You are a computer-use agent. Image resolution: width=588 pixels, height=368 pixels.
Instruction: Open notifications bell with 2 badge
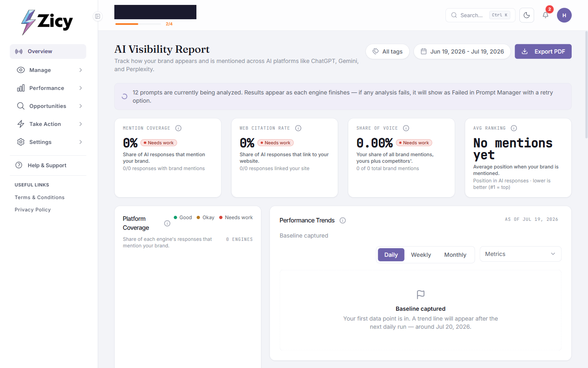[x=546, y=15]
